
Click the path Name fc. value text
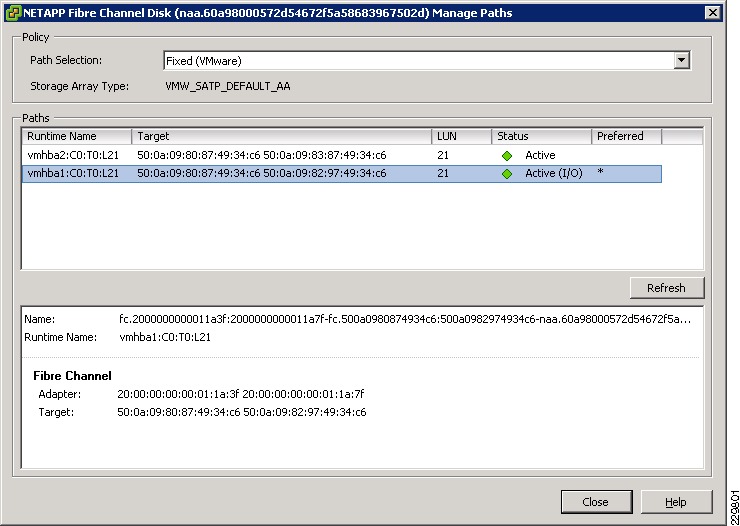pos(405,319)
